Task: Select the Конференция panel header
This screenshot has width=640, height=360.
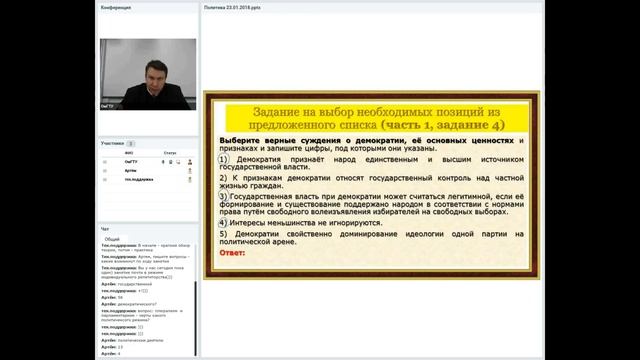Action: pyautogui.click(x=116, y=7)
